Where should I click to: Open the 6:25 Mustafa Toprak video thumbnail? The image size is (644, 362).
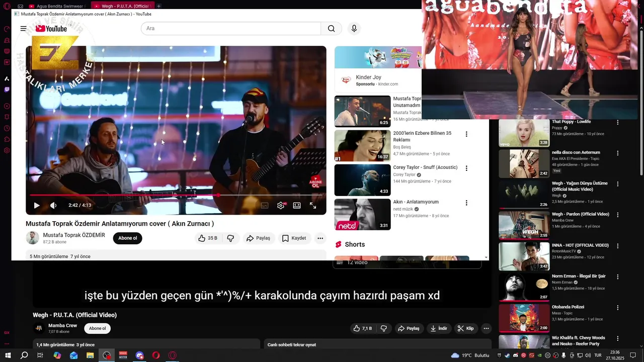(x=362, y=111)
